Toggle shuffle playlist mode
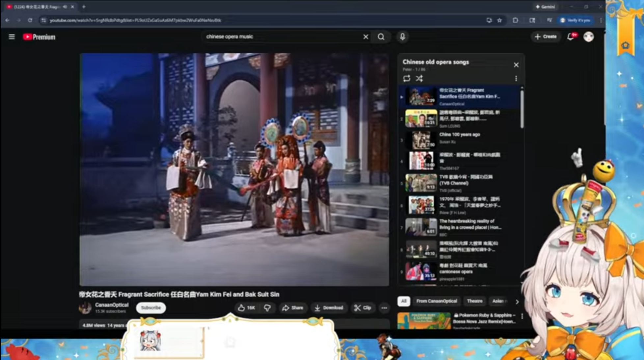Screen dimensions: 644x360 419,78
